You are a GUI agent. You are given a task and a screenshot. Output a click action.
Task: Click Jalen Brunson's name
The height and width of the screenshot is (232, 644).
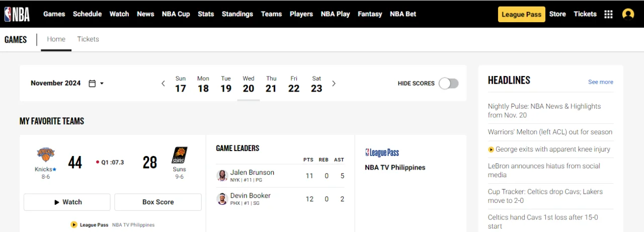[x=252, y=173]
